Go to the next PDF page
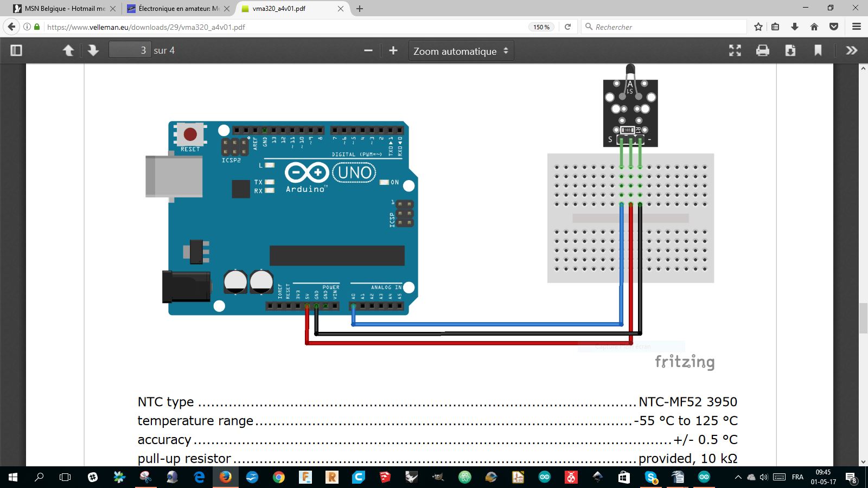Screen dimensions: 868x488 [93, 50]
